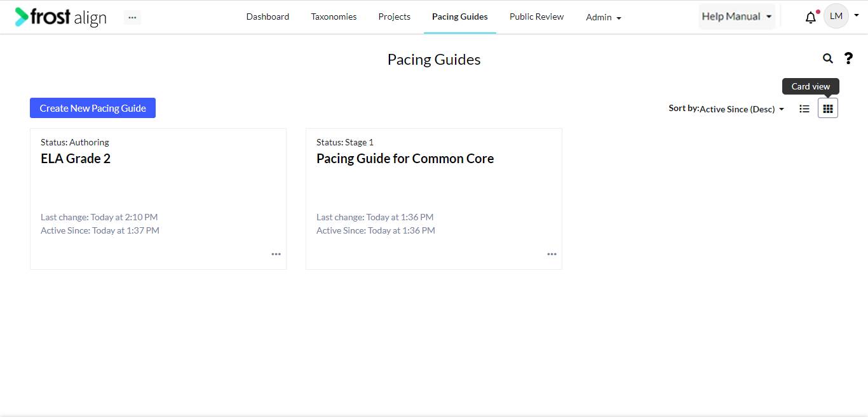Click the question mark help icon

[848, 58]
